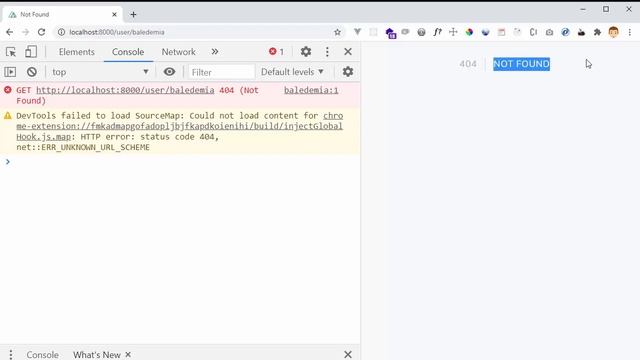Bookmark this page with the star
Image resolution: width=640 pixels, height=360 pixels.
click(337, 32)
